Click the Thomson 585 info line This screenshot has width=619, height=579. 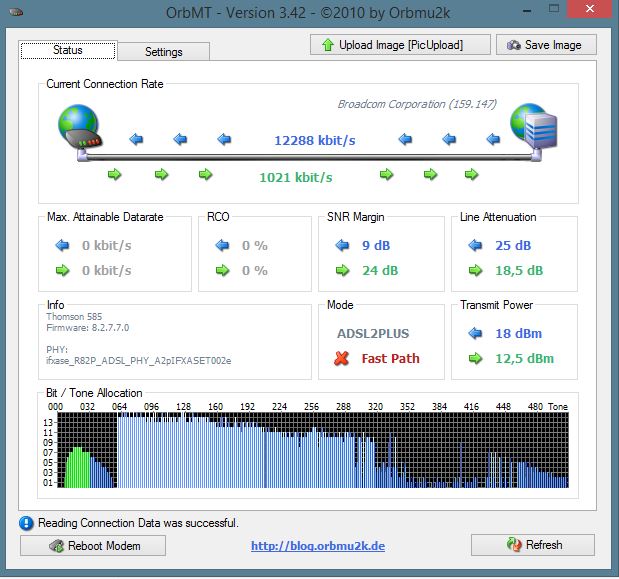click(74, 317)
